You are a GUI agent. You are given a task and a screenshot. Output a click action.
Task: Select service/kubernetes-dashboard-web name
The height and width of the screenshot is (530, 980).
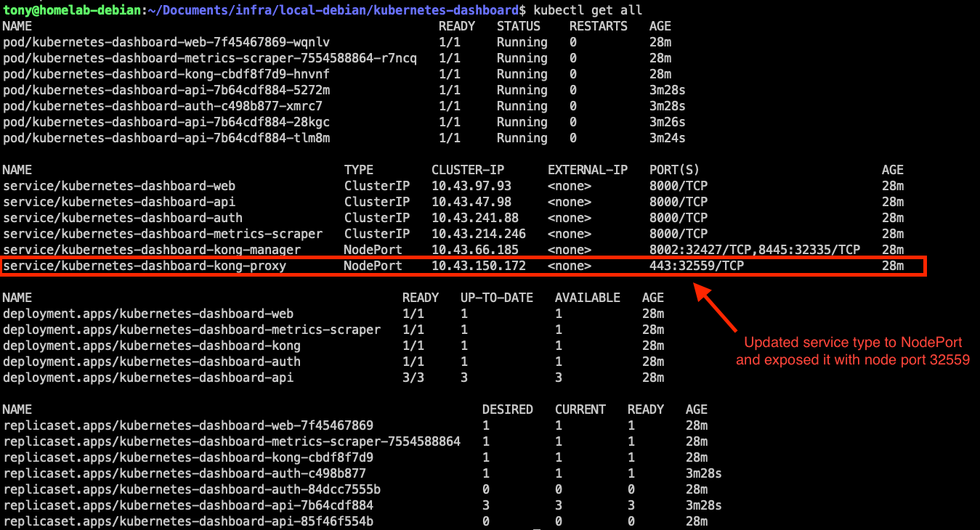(119, 186)
